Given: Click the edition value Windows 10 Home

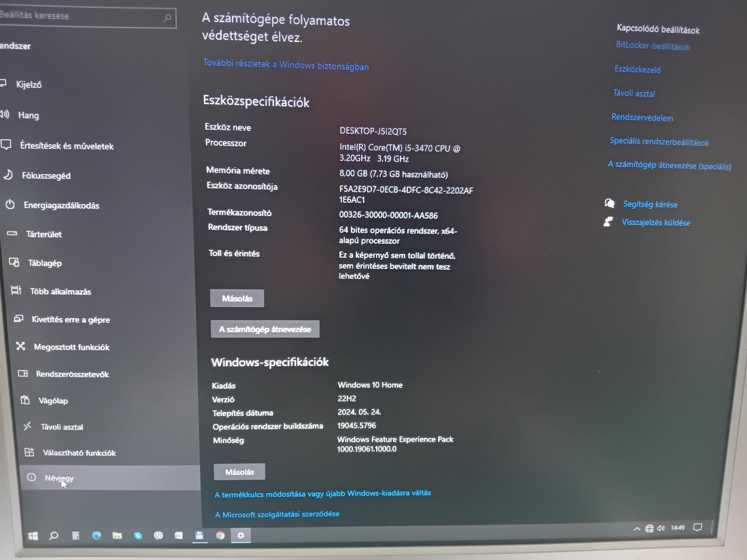Looking at the screenshot, I should [370, 385].
